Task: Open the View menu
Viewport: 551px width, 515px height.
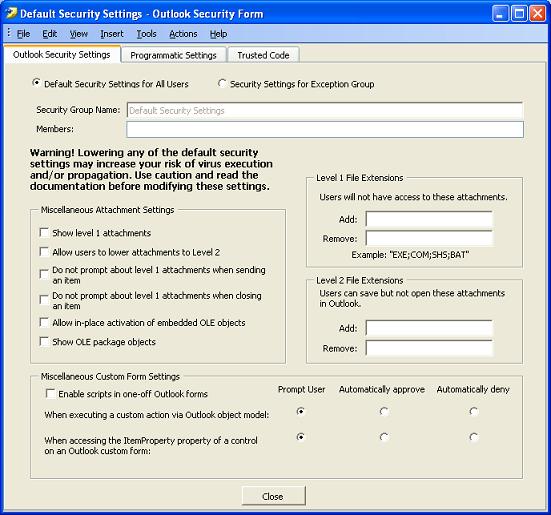Action: tap(79, 34)
